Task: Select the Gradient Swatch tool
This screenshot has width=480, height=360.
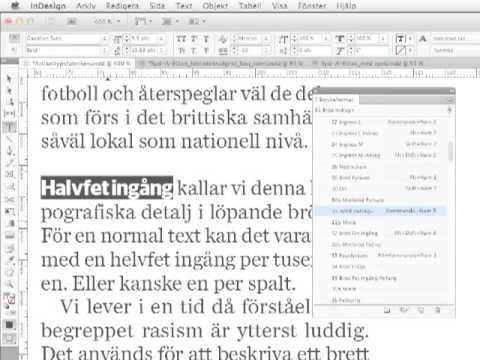Action: click(10, 223)
